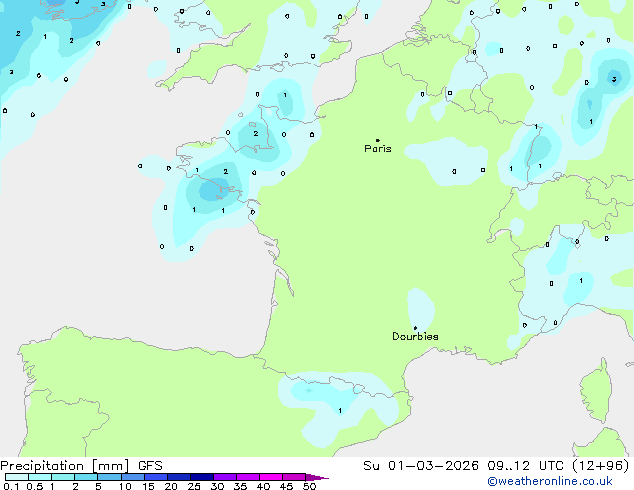Image resolution: width=634 pixels, height=490 pixels.
Task: Click the (12+96) forecast offset text
Action: click(600, 466)
